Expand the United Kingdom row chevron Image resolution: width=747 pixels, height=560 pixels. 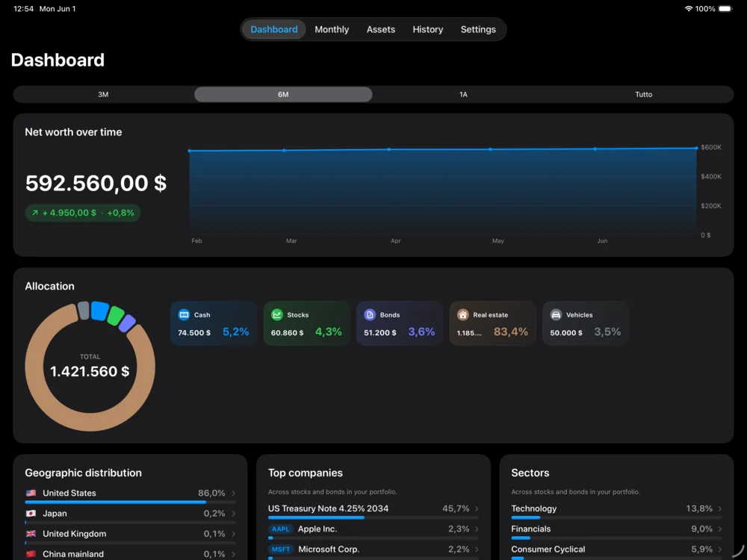tap(233, 534)
